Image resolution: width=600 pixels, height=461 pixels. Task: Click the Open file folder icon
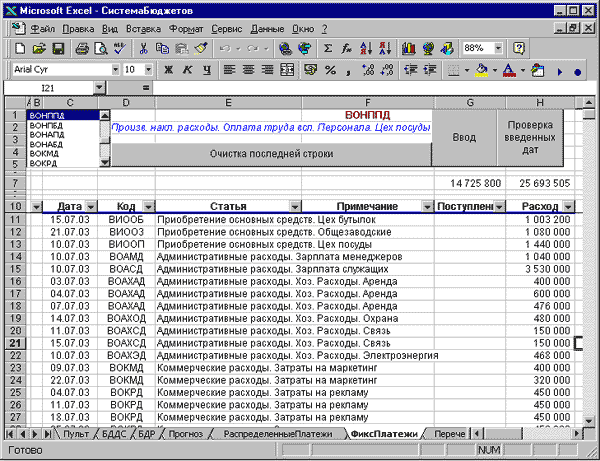tap(39, 49)
